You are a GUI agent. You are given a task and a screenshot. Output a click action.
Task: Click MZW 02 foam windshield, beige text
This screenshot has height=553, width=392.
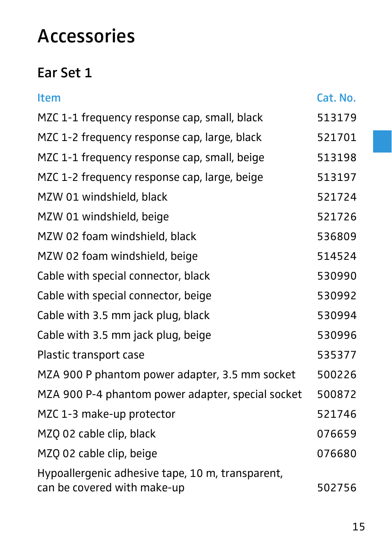pyautogui.click(x=118, y=256)
